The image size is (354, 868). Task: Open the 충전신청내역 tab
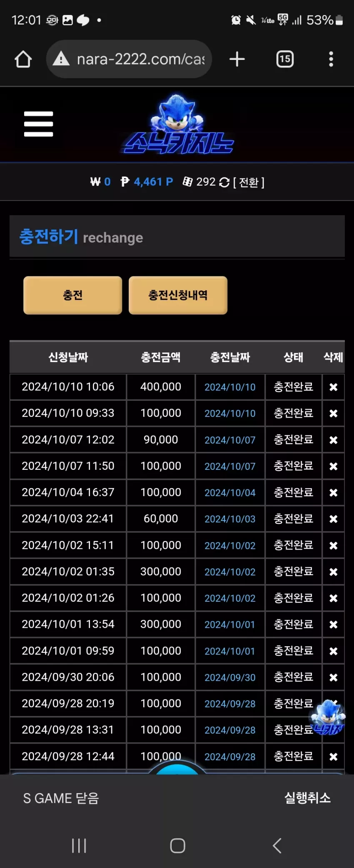click(x=178, y=295)
